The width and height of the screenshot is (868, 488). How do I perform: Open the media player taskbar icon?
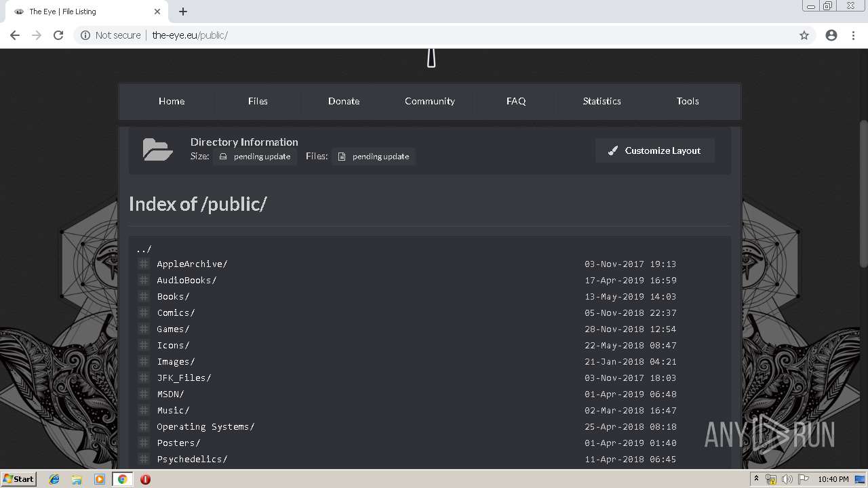(100, 479)
